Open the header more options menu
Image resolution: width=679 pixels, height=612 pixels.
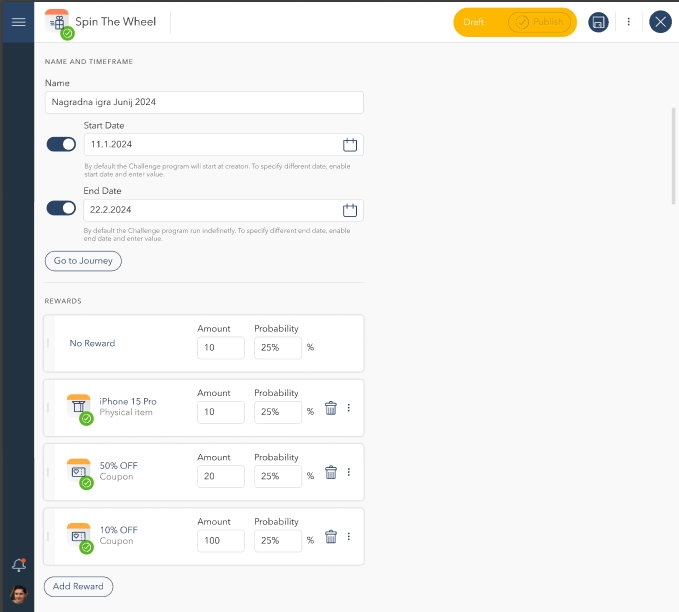pyautogui.click(x=628, y=22)
